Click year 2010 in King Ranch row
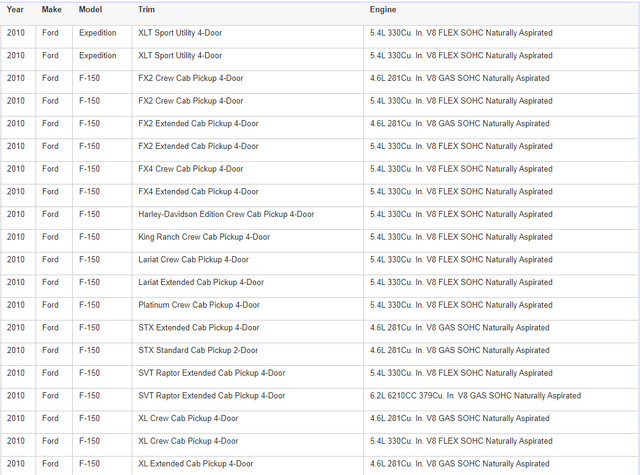Screen dimensions: 640x475 [16, 237]
